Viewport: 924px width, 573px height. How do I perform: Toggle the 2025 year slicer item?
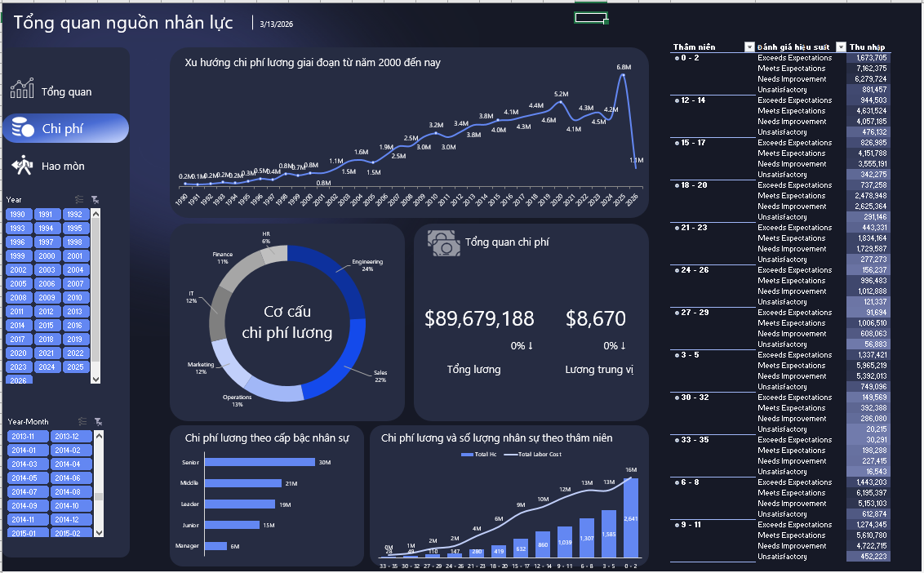point(75,366)
